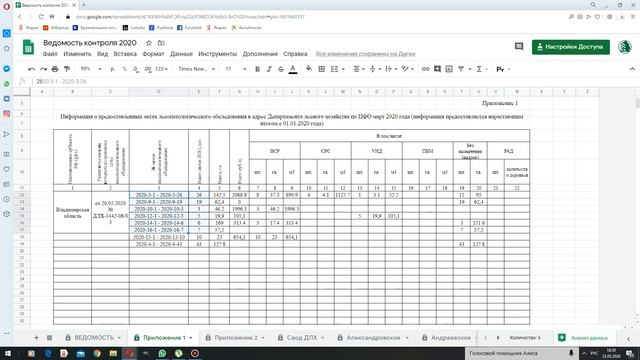640x360 pixels.
Task: Open the Вставка menu
Action: [x=125, y=54]
